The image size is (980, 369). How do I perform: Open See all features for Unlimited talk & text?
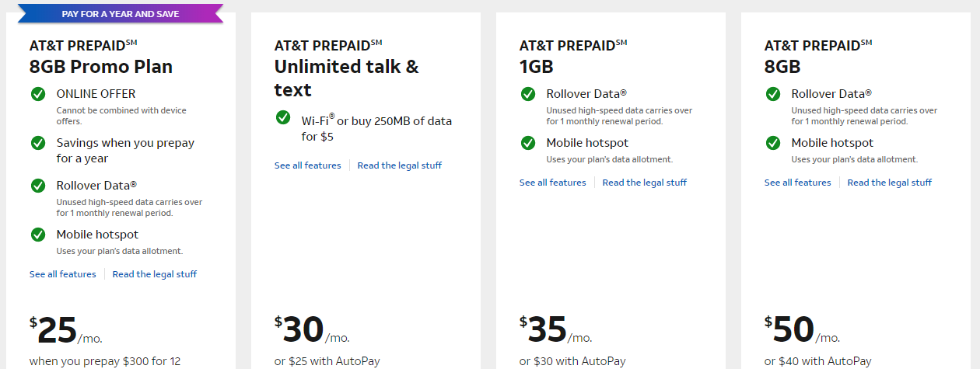[308, 165]
